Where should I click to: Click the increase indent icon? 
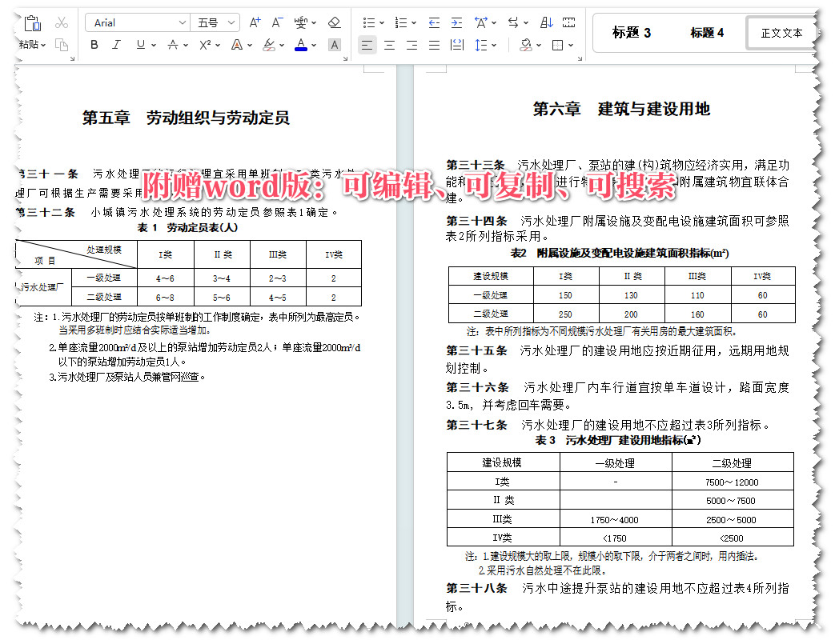(x=456, y=22)
